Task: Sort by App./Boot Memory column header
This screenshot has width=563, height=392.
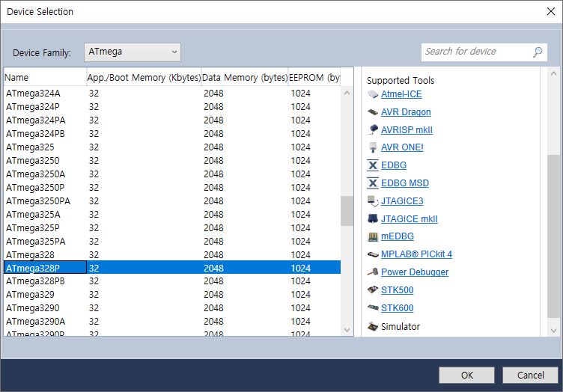Action: 144,78
